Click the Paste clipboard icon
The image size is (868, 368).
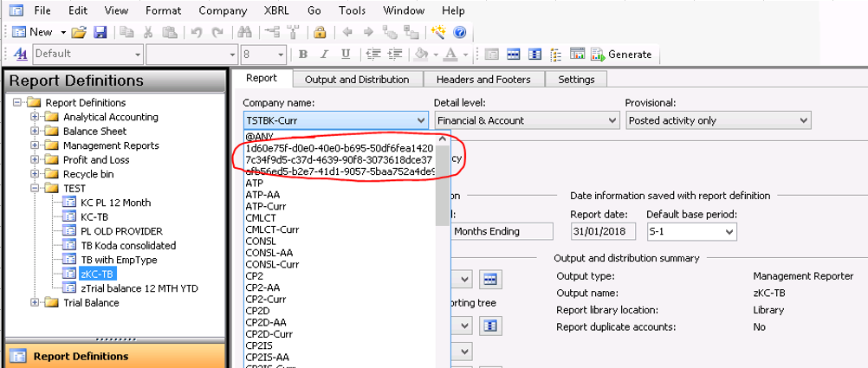pyautogui.click(x=169, y=32)
